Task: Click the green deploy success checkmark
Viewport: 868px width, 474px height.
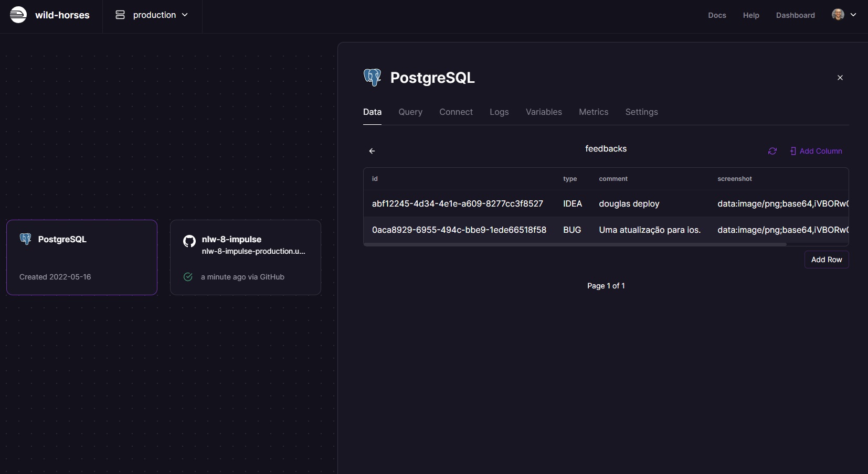Action: click(x=188, y=277)
